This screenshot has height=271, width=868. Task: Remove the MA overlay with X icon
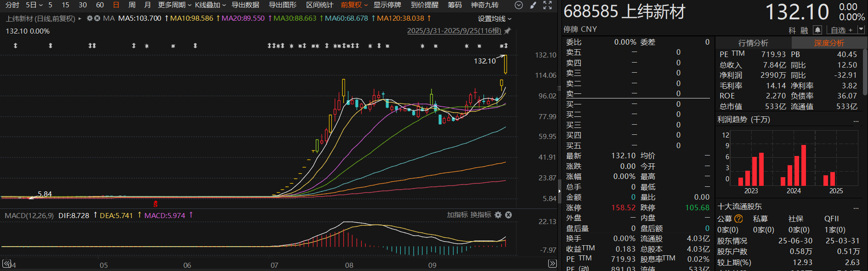pos(97,18)
